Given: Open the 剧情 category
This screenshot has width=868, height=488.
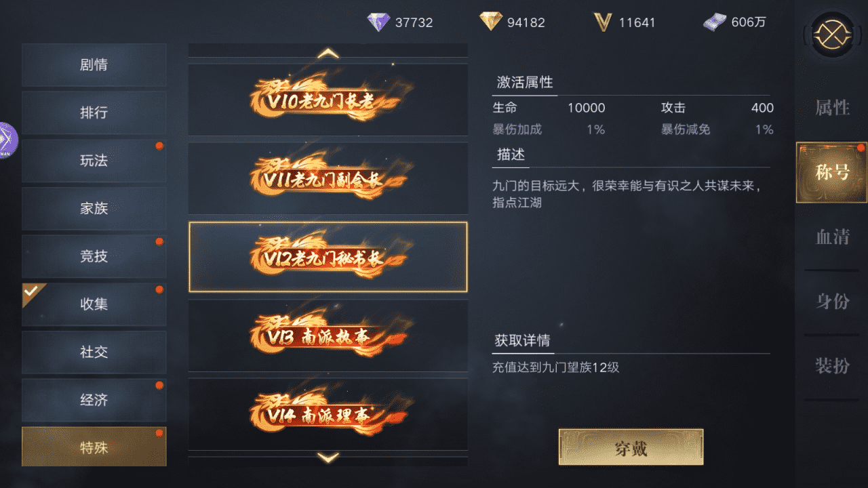Looking at the screenshot, I should pyautogui.click(x=94, y=65).
